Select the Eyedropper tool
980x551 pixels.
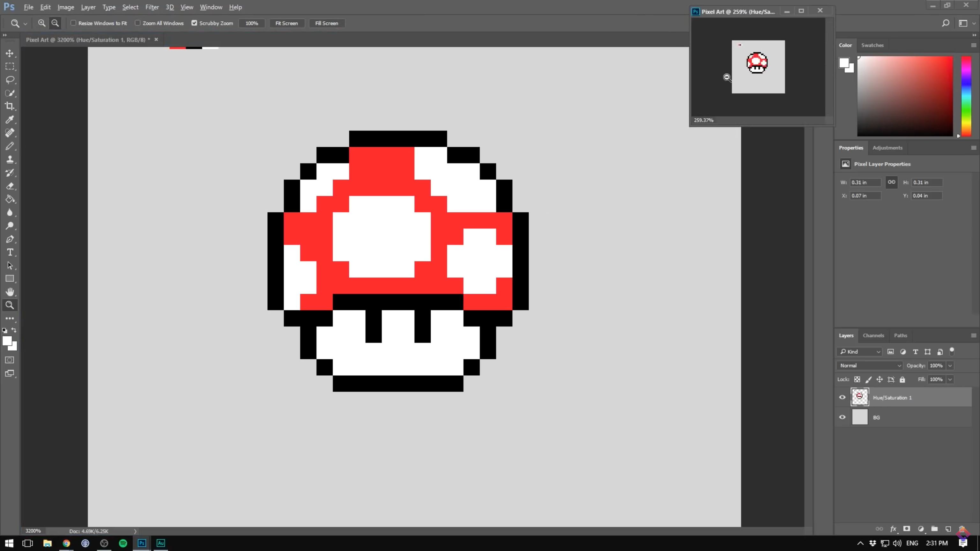10,119
